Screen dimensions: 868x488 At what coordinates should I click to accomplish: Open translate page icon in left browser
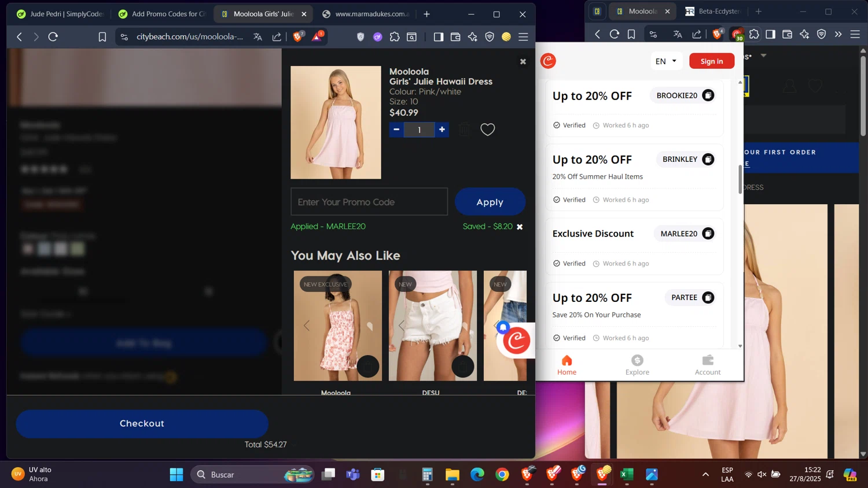coord(258,36)
